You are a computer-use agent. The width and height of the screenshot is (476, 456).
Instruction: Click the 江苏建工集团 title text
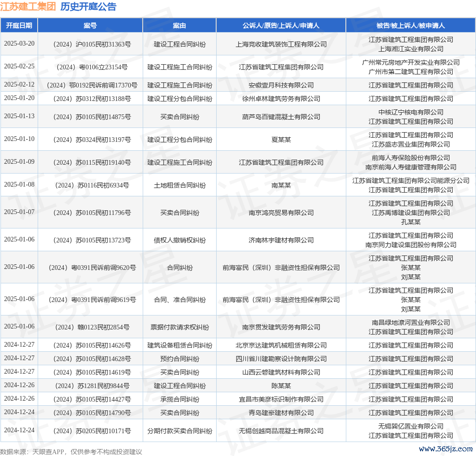pyautogui.click(x=28, y=7)
